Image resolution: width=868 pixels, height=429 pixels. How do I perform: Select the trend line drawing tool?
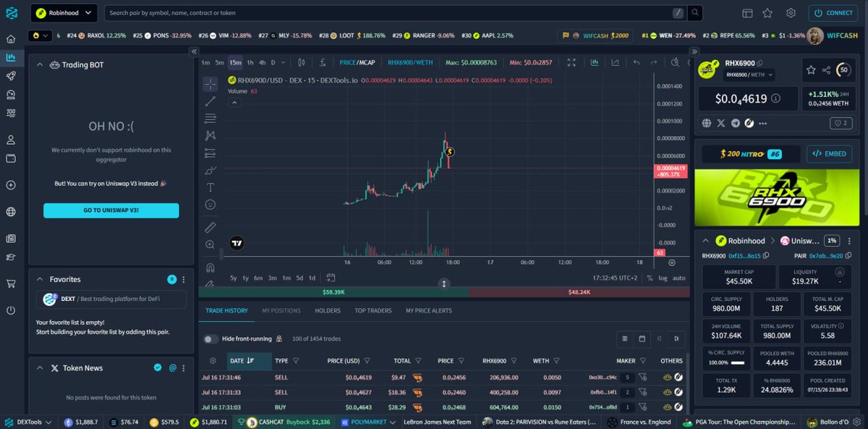coord(210,101)
